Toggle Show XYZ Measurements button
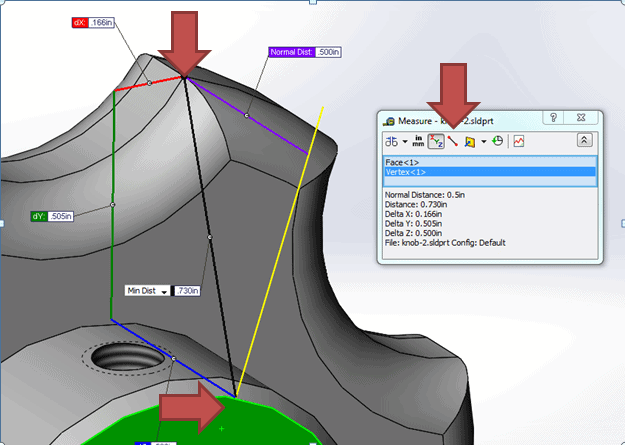 click(x=436, y=142)
